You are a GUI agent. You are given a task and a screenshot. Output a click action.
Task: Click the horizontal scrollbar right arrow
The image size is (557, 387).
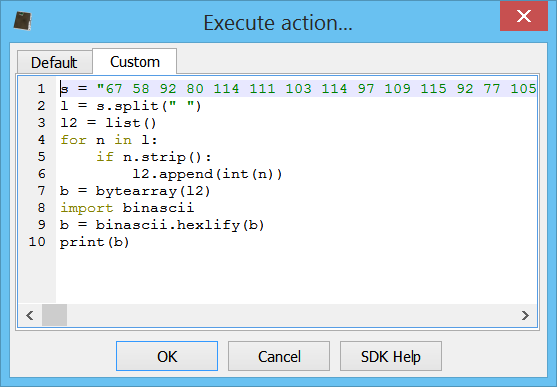point(525,315)
